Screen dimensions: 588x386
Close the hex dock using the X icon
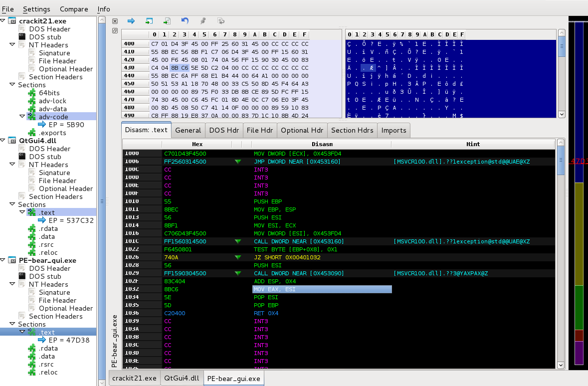[115, 21]
